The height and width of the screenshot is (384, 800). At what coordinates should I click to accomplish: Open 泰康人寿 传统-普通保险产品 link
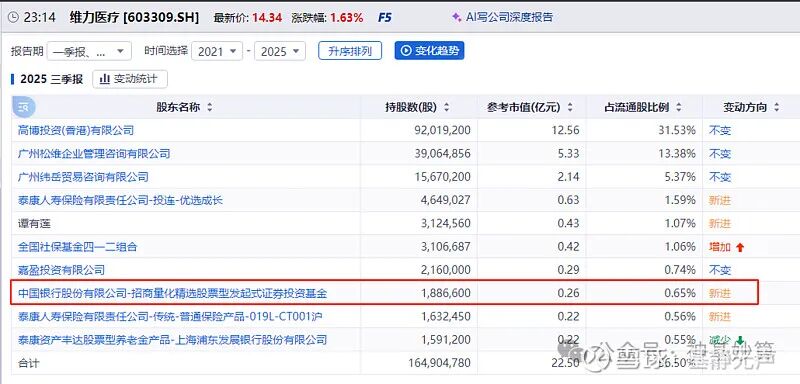170,317
